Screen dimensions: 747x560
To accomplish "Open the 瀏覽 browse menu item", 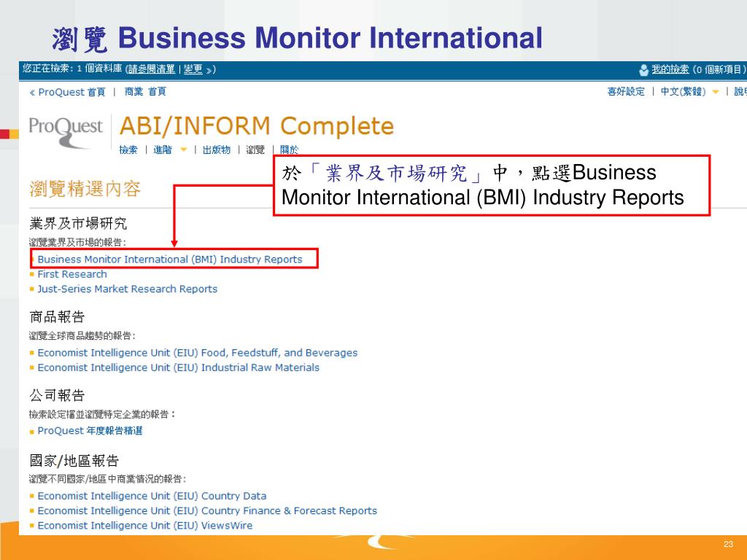I will point(255,150).
